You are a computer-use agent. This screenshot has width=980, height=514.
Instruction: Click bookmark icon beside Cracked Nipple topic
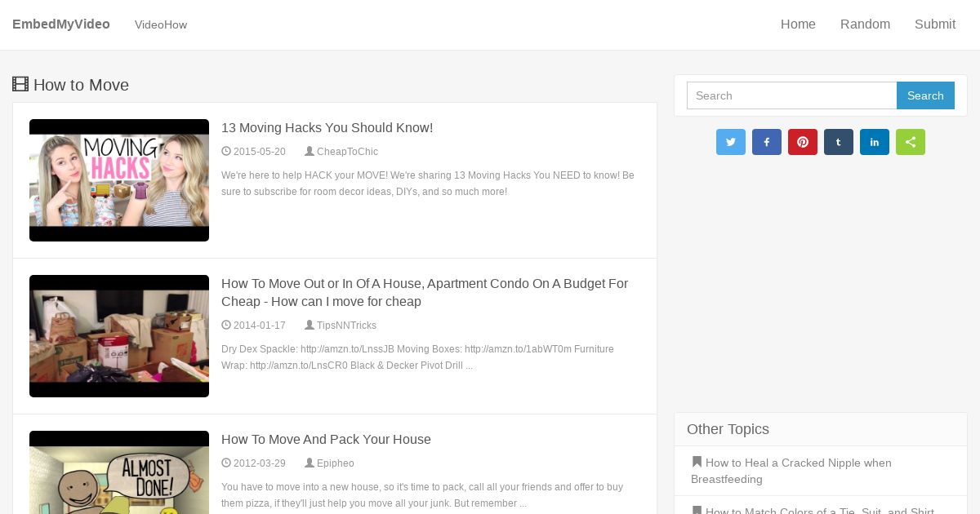tap(697, 462)
